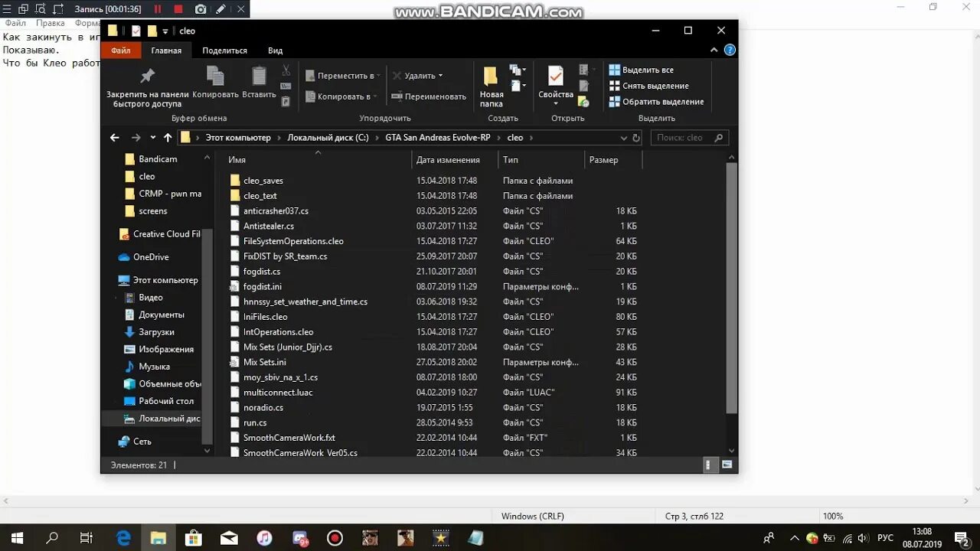
Task: Select the FileSystemOperations.cleo file
Action: [x=293, y=241]
